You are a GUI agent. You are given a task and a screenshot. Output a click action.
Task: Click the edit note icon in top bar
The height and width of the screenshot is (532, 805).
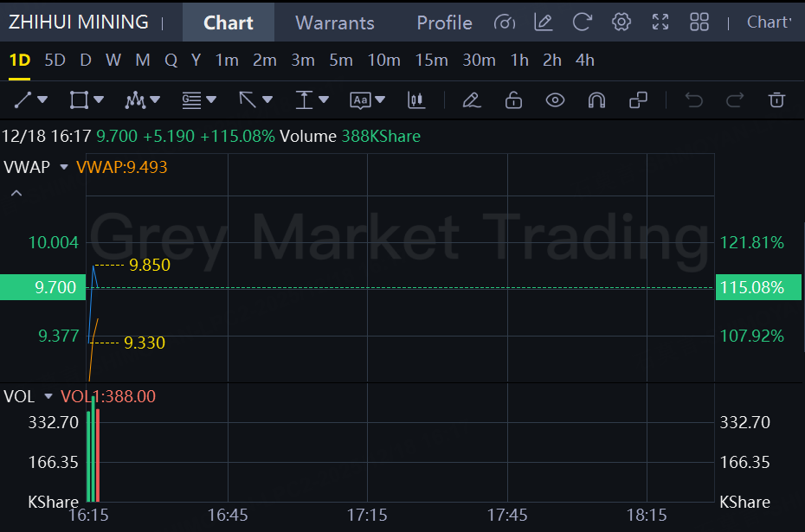click(544, 22)
